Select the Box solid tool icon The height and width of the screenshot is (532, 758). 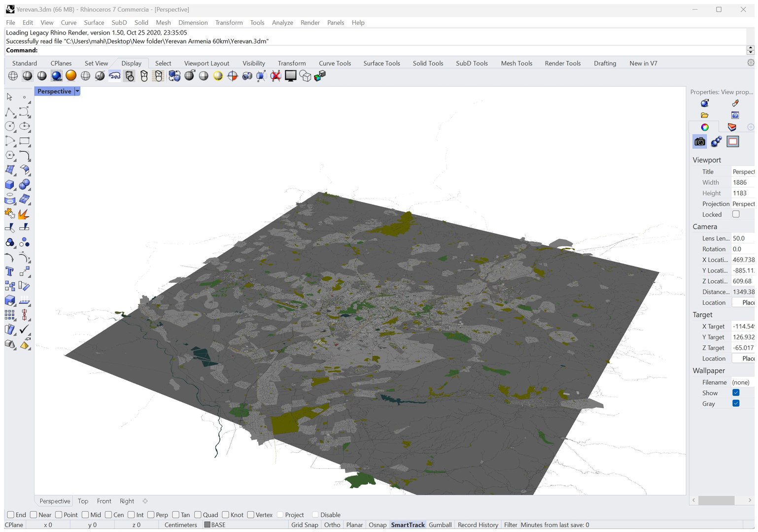(x=9, y=184)
